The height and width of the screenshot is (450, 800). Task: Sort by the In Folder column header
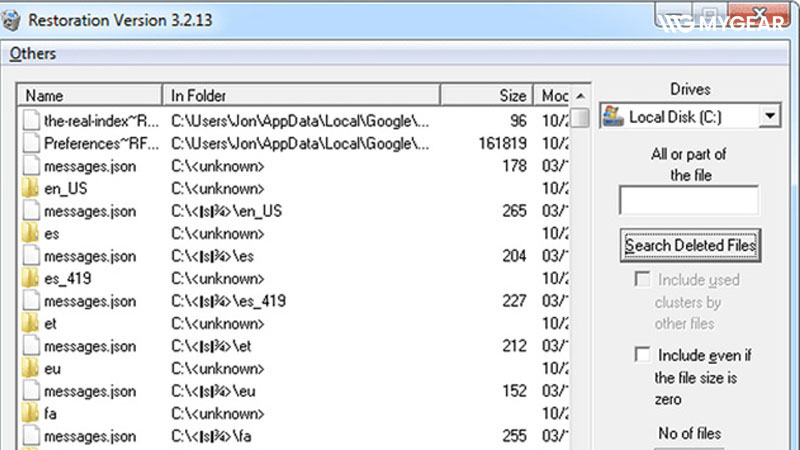[x=300, y=96]
